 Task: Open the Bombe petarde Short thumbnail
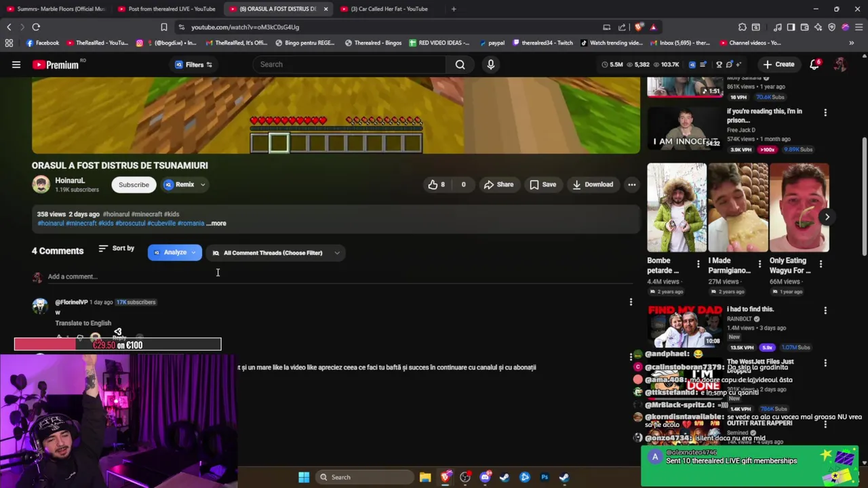click(677, 207)
